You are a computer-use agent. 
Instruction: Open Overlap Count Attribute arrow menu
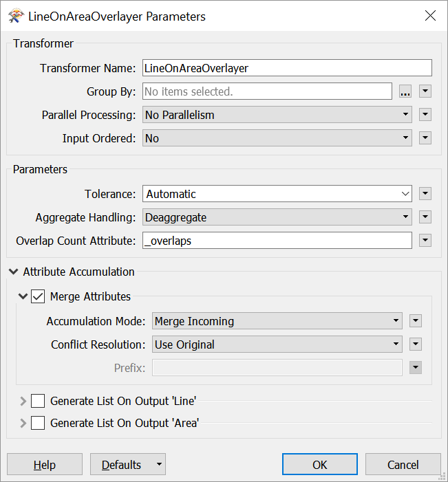[425, 241]
